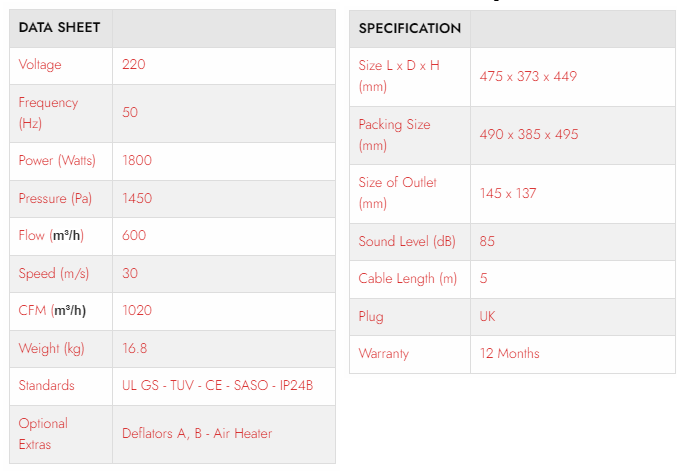Click the Packing Size (mm) label
The height and width of the screenshot is (474, 689).
(394, 134)
